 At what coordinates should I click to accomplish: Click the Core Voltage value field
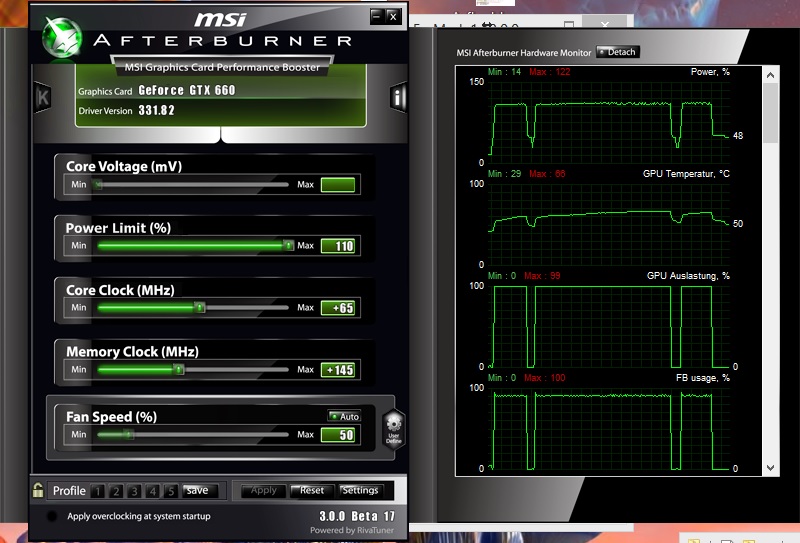coord(338,185)
